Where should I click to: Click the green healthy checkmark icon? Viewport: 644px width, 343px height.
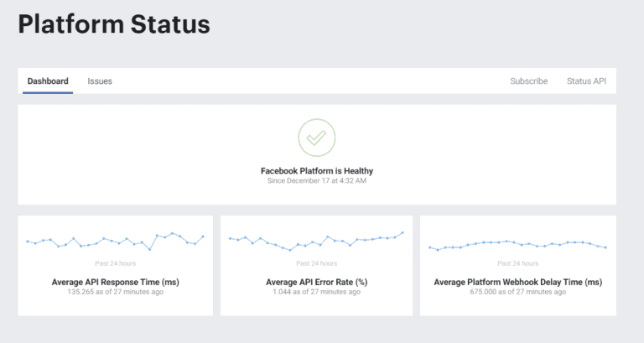tap(316, 138)
